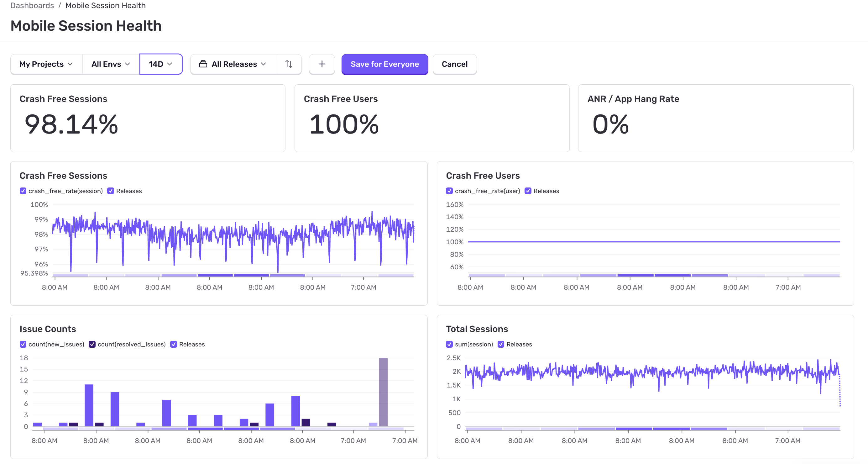Click the release package icon in All Releases filter

coord(203,64)
